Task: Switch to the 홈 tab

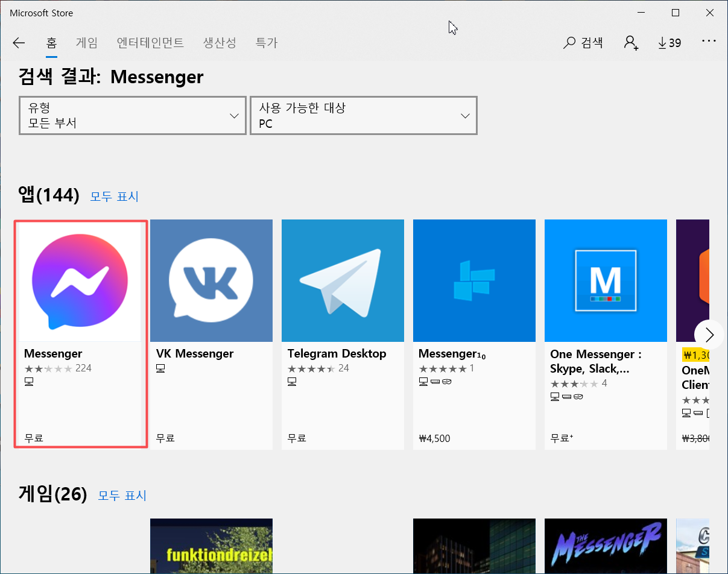Action: [52, 43]
